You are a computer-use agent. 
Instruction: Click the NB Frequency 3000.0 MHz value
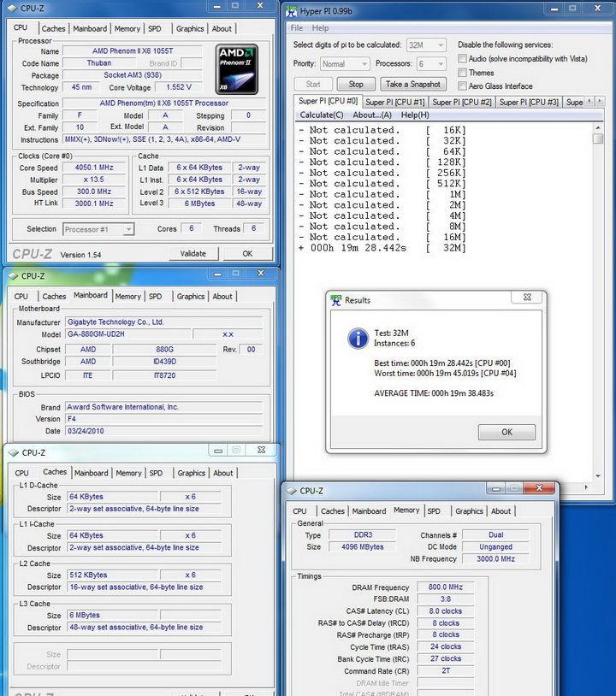pos(495,559)
